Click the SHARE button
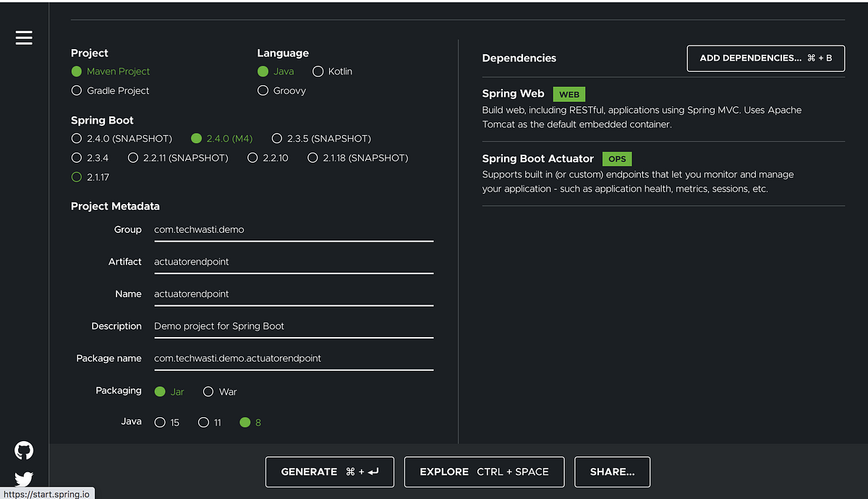The width and height of the screenshot is (868, 499). click(x=612, y=472)
